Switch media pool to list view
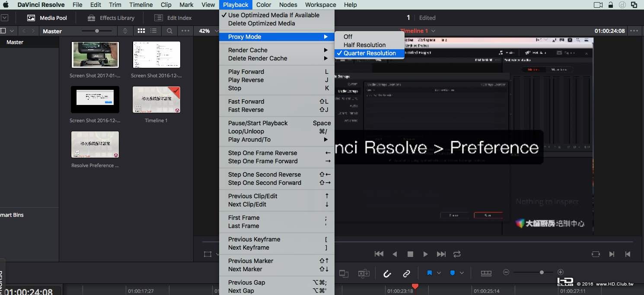644x295 pixels. [153, 31]
